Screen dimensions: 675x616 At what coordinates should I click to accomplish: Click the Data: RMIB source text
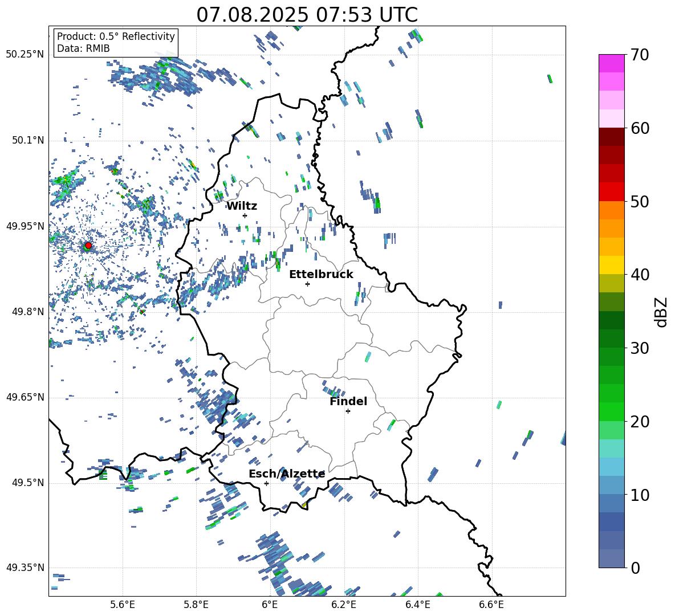pyautogui.click(x=83, y=48)
